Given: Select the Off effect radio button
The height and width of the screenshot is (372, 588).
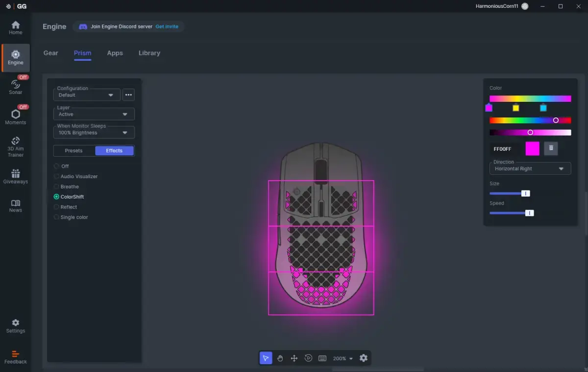Looking at the screenshot, I should [56, 166].
